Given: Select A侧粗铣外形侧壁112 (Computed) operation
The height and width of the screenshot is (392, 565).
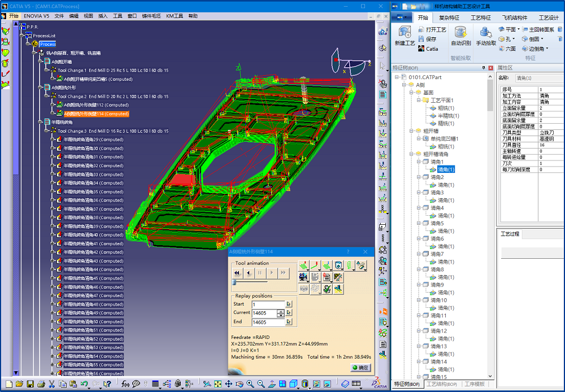Looking at the screenshot, I should [x=96, y=105].
